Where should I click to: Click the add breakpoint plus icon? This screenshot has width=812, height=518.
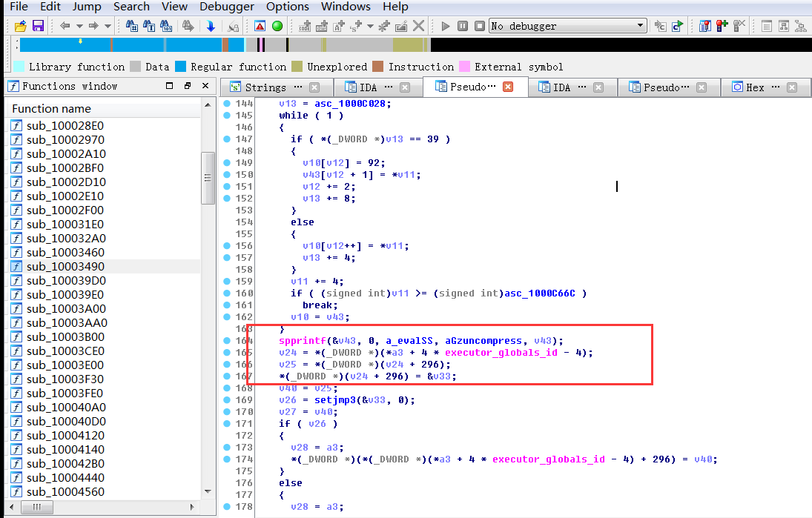pyautogui.click(x=722, y=26)
